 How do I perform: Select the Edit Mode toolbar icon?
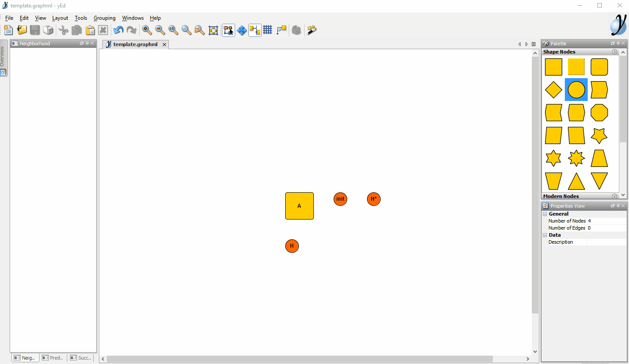pos(228,30)
